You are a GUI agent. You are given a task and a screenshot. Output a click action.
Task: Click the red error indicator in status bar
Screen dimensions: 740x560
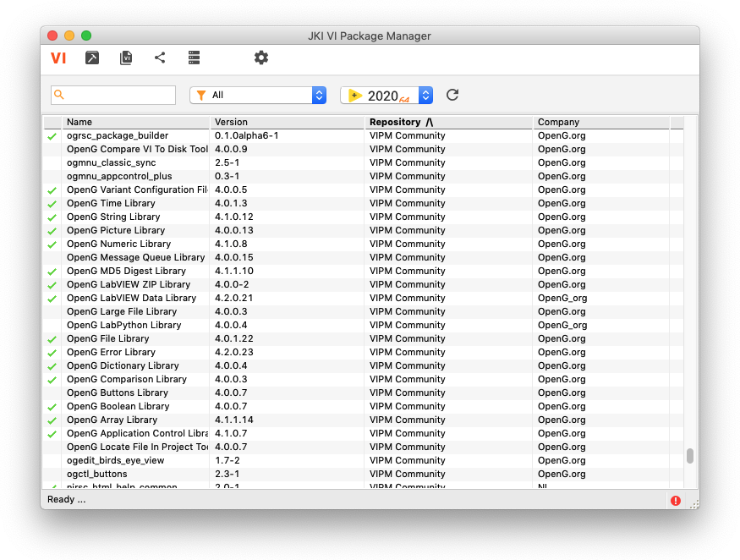point(676,501)
